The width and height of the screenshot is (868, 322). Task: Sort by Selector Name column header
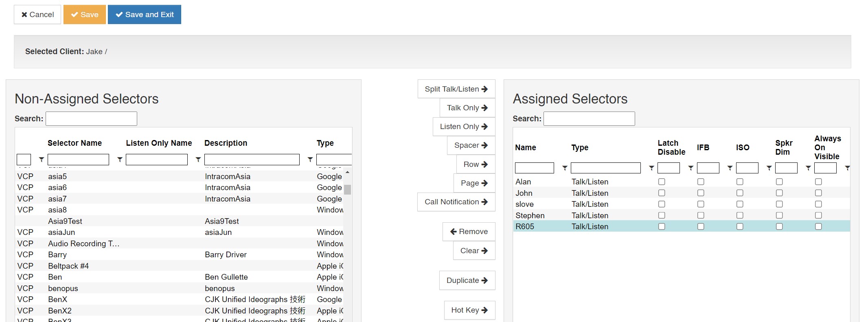75,143
